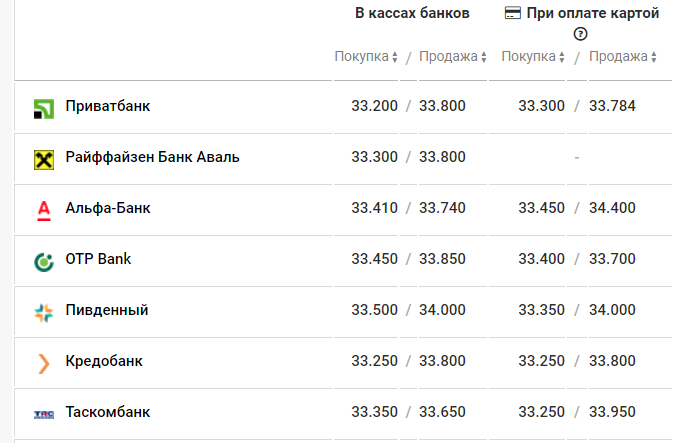Click the Приватбанк green logo icon

pos(44,109)
